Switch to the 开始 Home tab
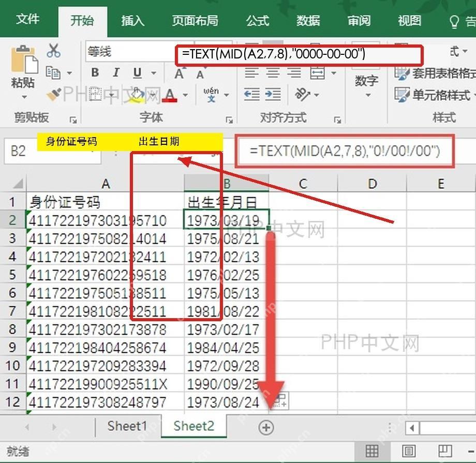 click(82, 21)
